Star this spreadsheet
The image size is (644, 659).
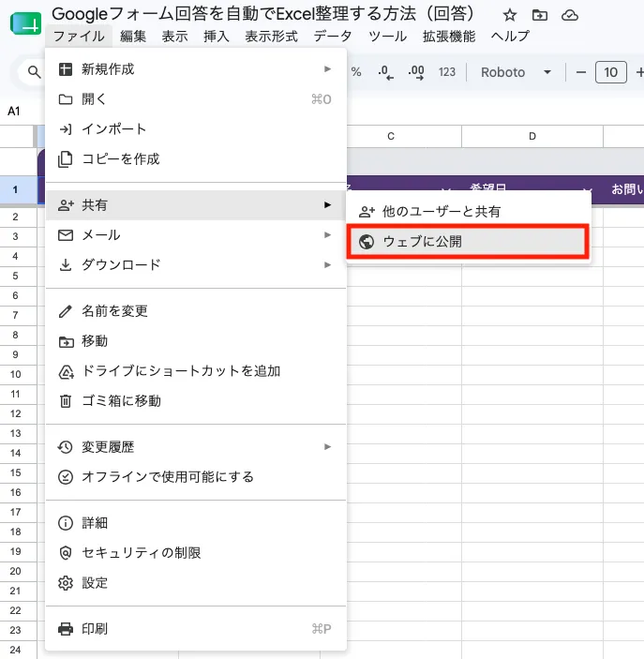510,16
